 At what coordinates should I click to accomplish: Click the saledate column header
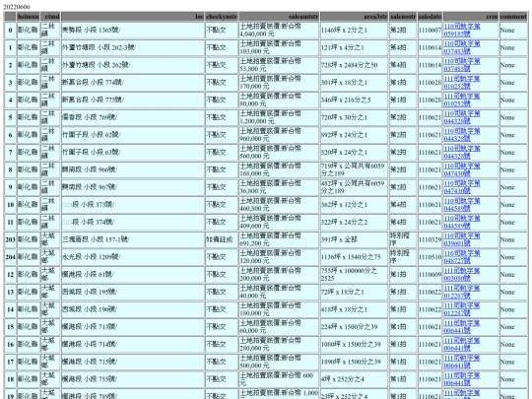point(430,17)
